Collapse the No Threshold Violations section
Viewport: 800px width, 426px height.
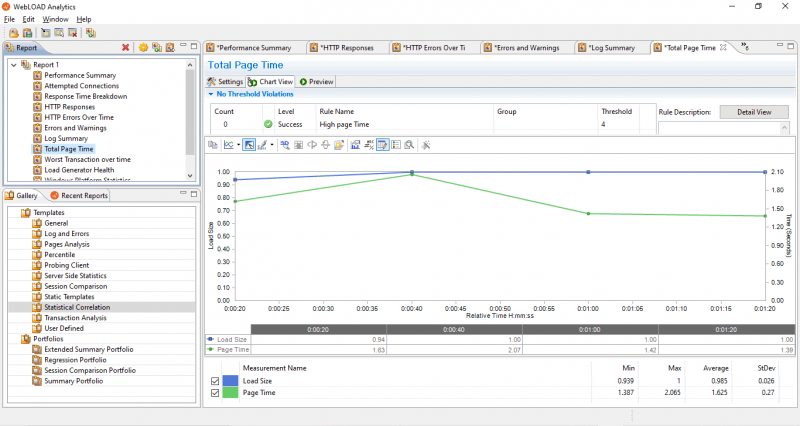(211, 93)
